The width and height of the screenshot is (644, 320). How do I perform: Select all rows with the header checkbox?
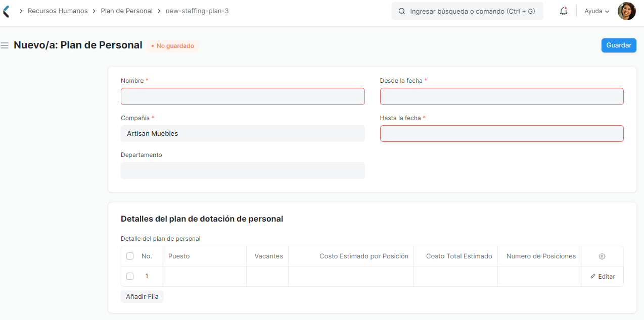130,256
